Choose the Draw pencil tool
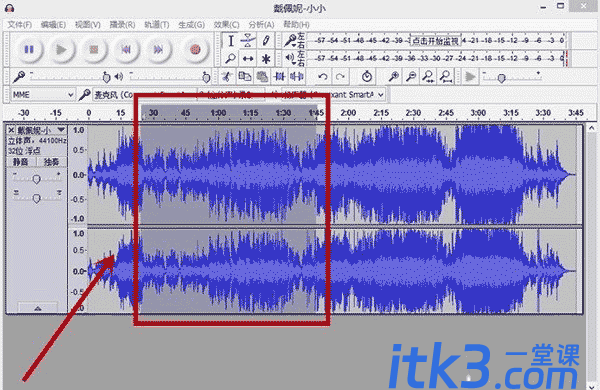Image resolution: width=600 pixels, height=390 pixels. [266, 41]
